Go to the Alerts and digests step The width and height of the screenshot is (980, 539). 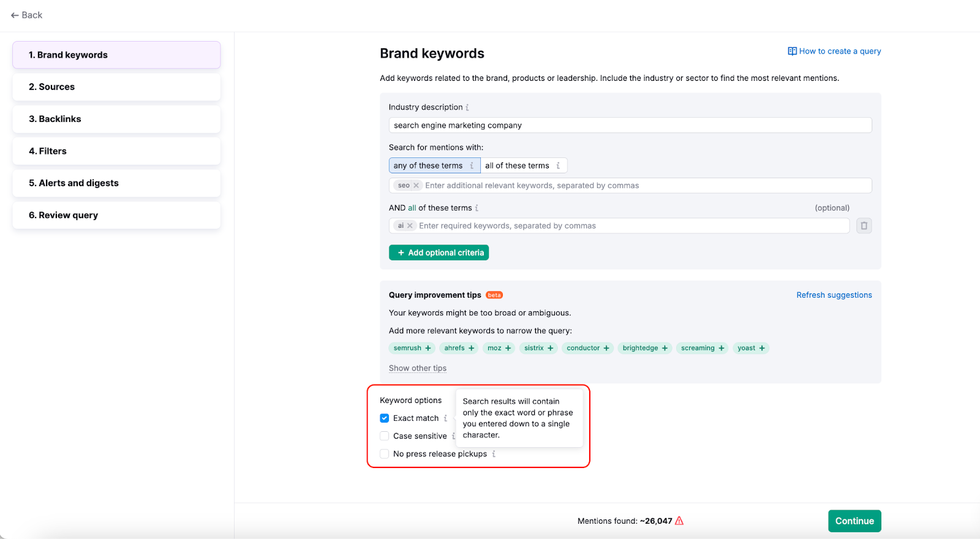tap(116, 183)
